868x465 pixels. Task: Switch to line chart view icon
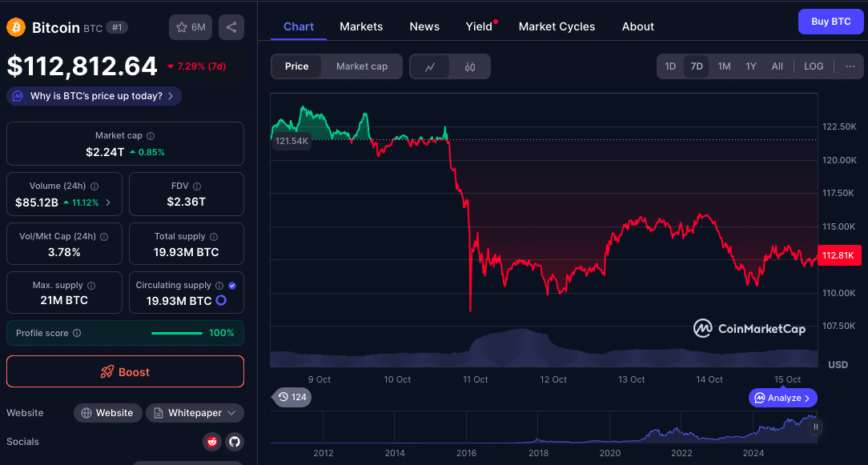point(429,67)
